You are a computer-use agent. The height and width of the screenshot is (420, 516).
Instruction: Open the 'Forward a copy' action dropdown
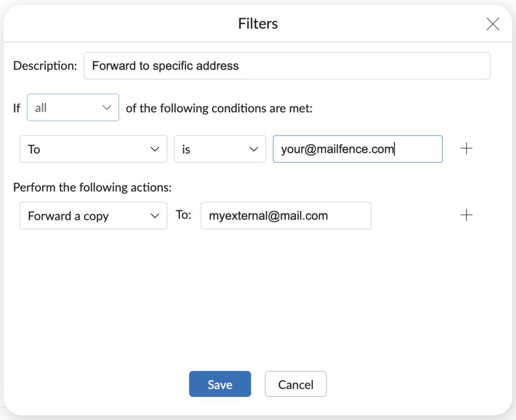point(93,216)
